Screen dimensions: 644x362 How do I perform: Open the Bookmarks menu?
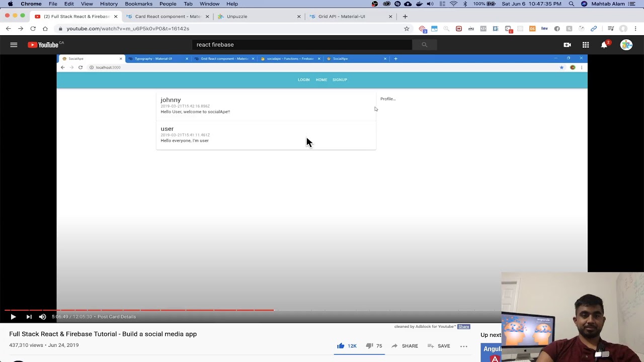138,4
